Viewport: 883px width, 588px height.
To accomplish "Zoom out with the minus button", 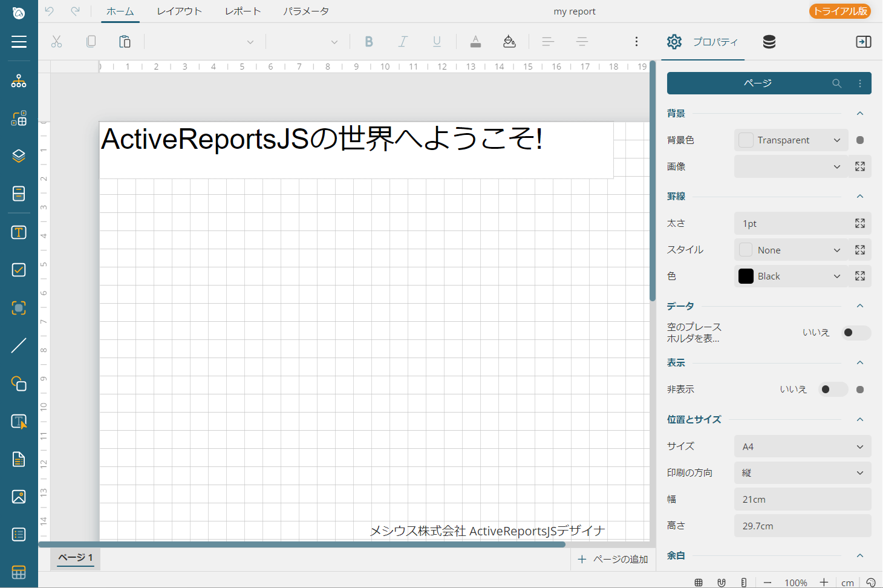I will tap(767, 583).
